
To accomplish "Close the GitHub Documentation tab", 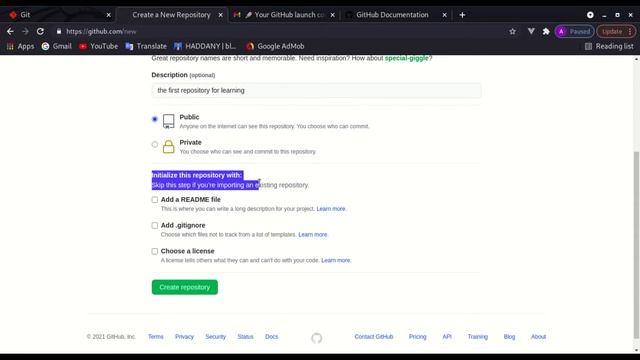I will pos(444,15).
